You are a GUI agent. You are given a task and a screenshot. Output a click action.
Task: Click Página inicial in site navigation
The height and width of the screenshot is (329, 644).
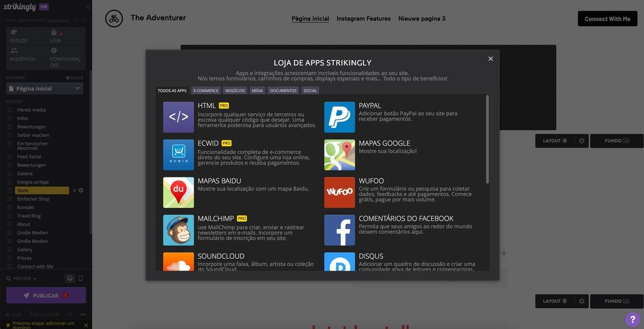(x=310, y=19)
